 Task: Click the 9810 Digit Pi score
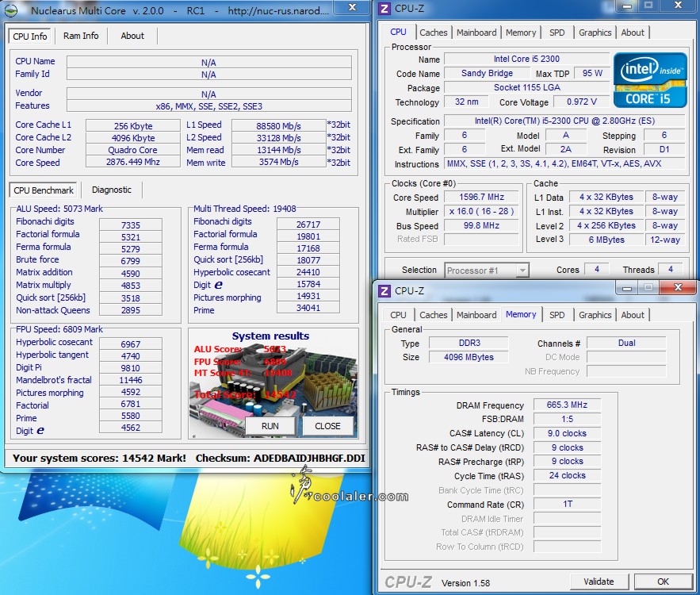[130, 367]
